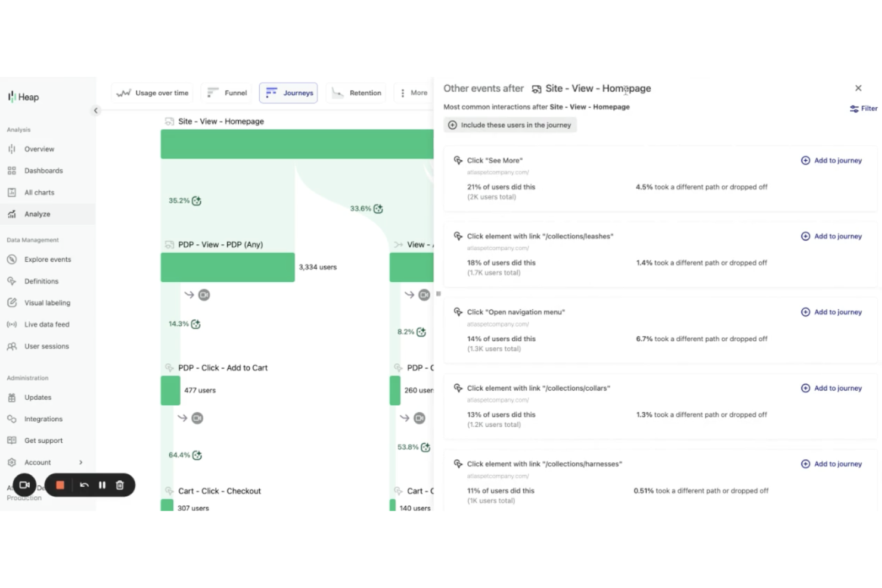The width and height of the screenshot is (882, 588).
Task: Open the More options menu
Action: [413, 93]
